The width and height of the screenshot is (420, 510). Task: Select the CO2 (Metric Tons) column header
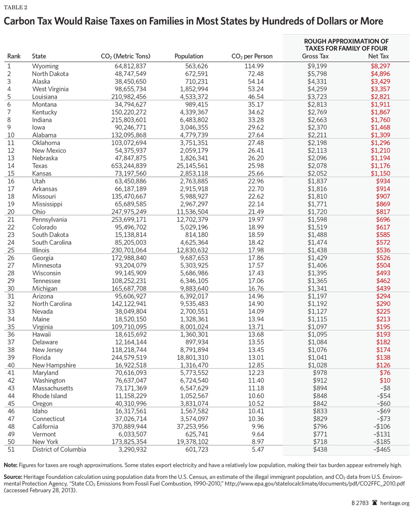click(x=126, y=56)
